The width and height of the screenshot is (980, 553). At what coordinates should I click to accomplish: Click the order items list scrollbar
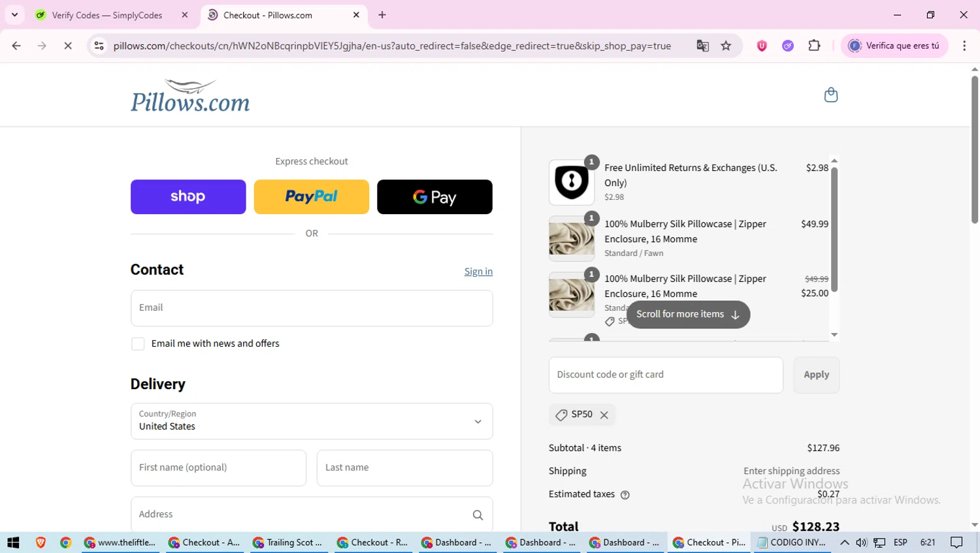click(834, 229)
